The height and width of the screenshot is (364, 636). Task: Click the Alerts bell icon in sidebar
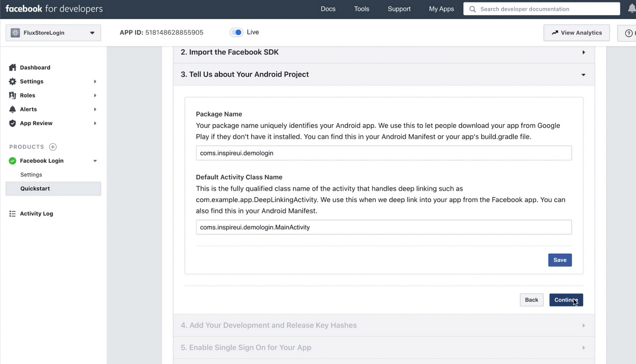pos(13,109)
